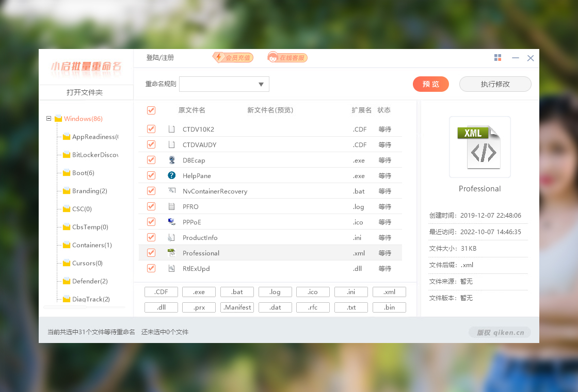The height and width of the screenshot is (392, 578).
Task: Filter by the .ini extension button
Action: pos(351,292)
